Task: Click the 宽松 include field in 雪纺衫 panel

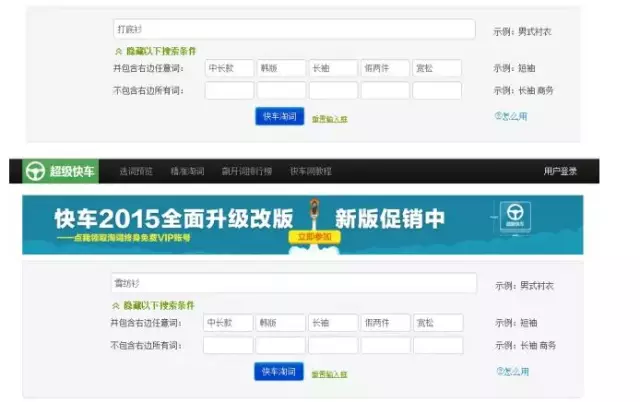Action: [x=438, y=323]
